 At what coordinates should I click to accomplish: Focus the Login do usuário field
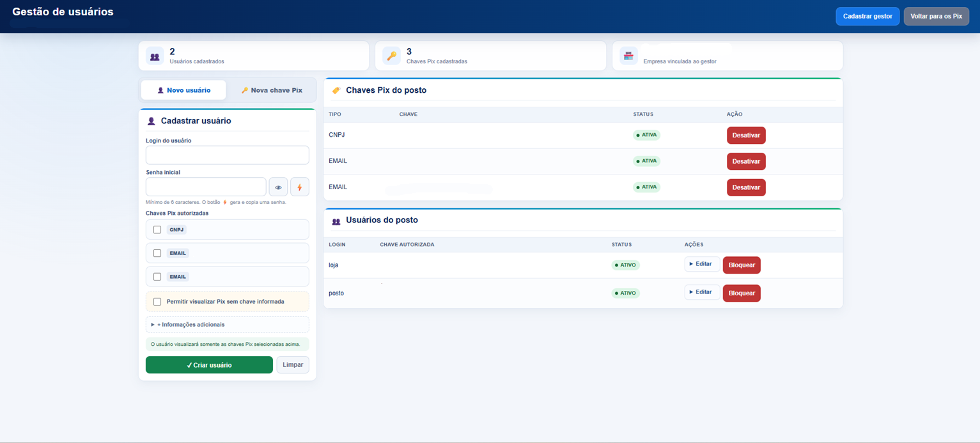[x=228, y=155]
